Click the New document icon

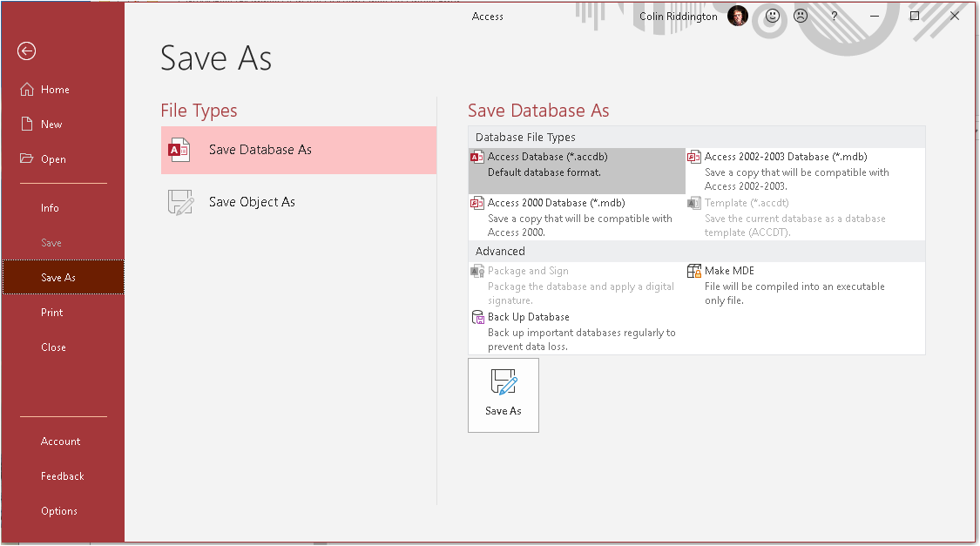27,125
